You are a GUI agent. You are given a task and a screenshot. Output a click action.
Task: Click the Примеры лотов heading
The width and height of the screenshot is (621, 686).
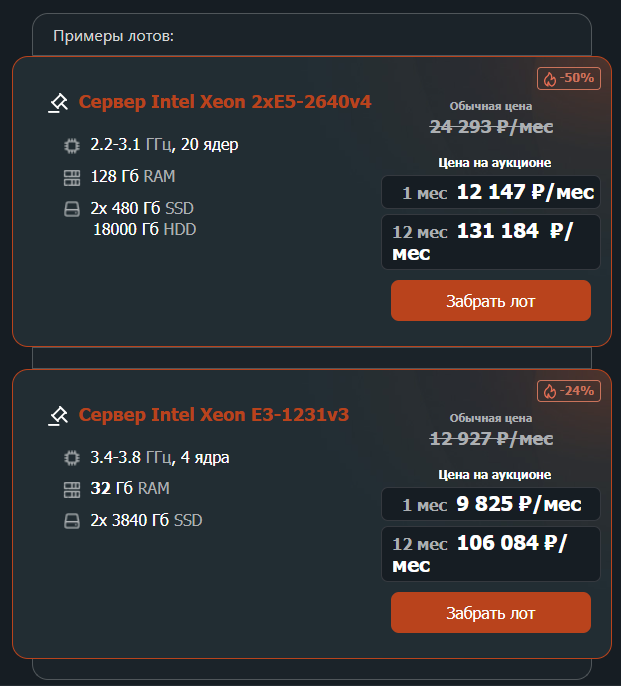[113, 36]
